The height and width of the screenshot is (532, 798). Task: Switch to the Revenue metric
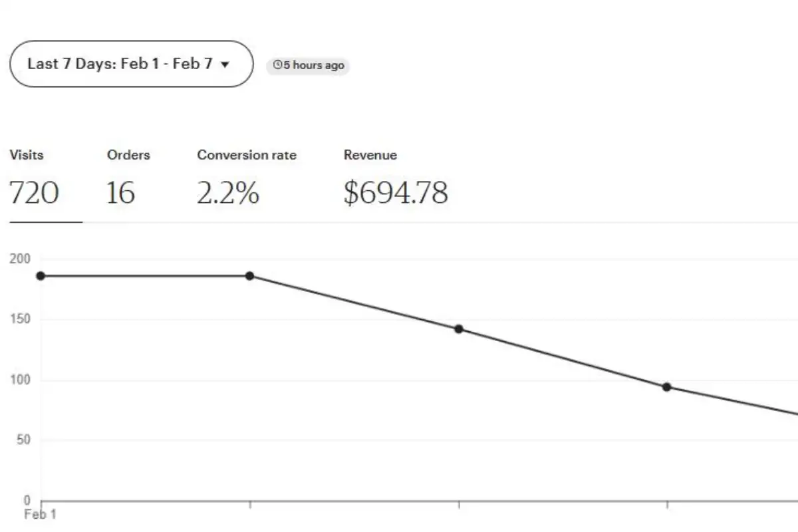pyautogui.click(x=370, y=155)
